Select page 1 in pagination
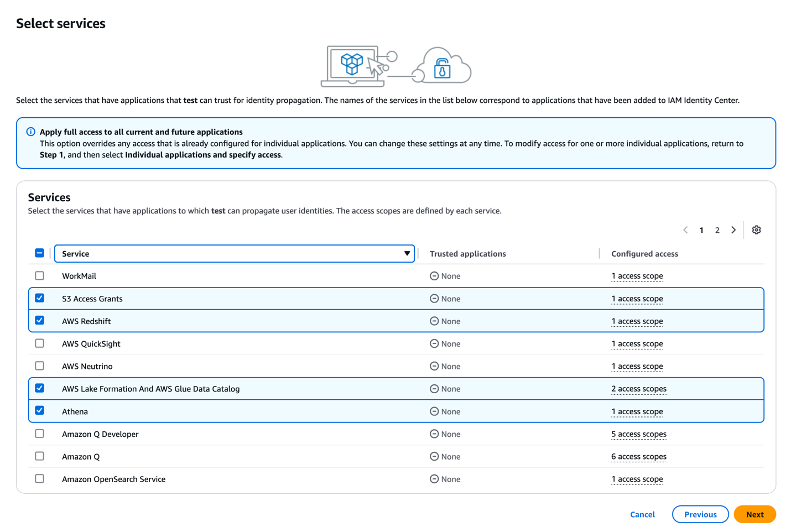Viewport: 791px width, 532px height. (701, 230)
